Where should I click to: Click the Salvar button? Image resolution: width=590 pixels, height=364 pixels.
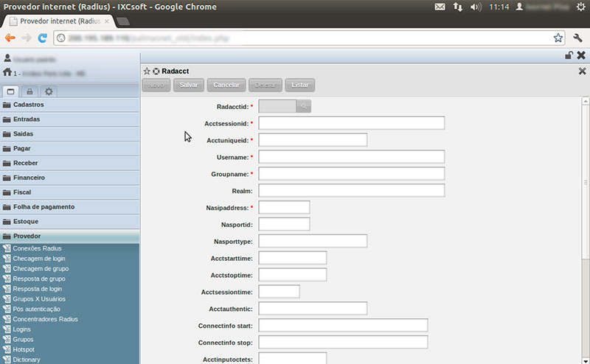coord(189,85)
